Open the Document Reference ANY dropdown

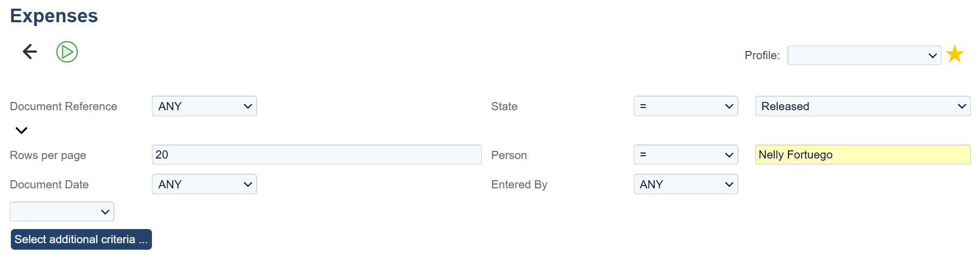coord(204,106)
